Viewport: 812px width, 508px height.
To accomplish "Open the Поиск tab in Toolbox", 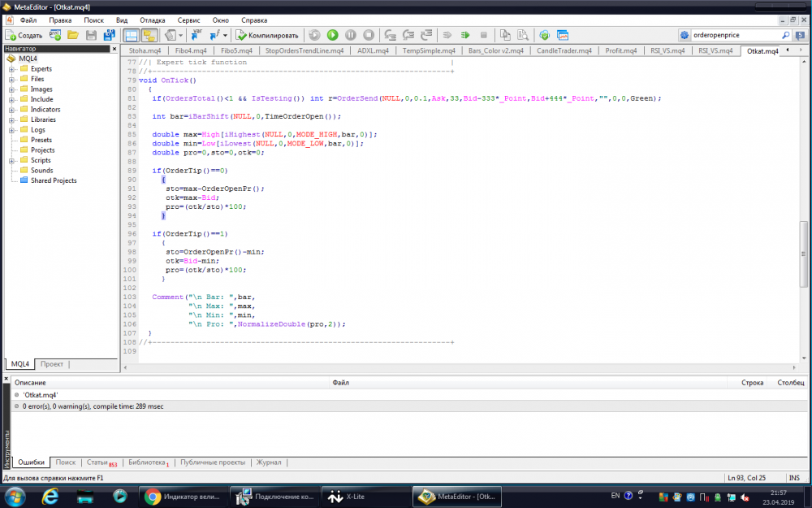I will 65,462.
